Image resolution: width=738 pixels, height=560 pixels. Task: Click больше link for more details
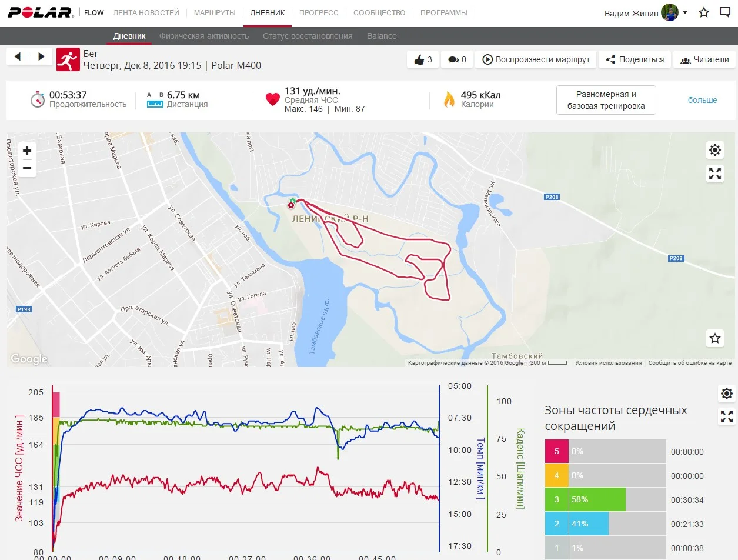pyautogui.click(x=703, y=100)
